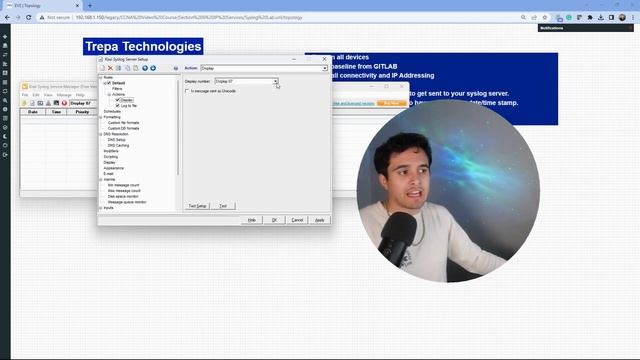Click the magnifier zoom icon in EVE sidebar
The image size is (640, 360).
point(5,100)
